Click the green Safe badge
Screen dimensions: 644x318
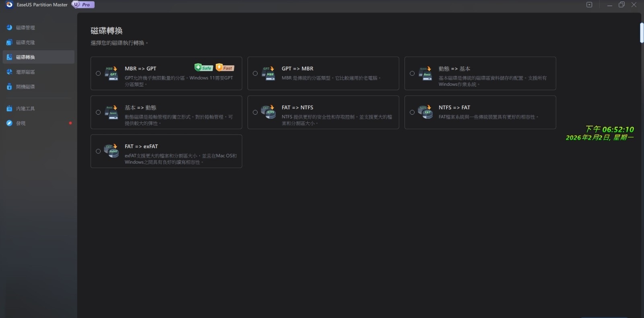[204, 68]
